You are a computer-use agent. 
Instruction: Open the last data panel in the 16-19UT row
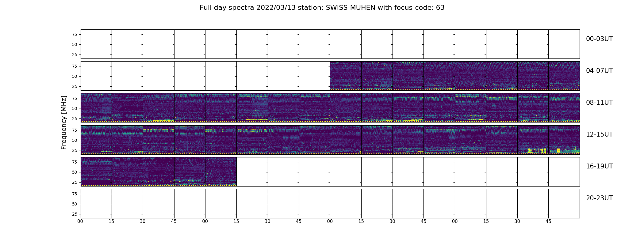pos(221,171)
